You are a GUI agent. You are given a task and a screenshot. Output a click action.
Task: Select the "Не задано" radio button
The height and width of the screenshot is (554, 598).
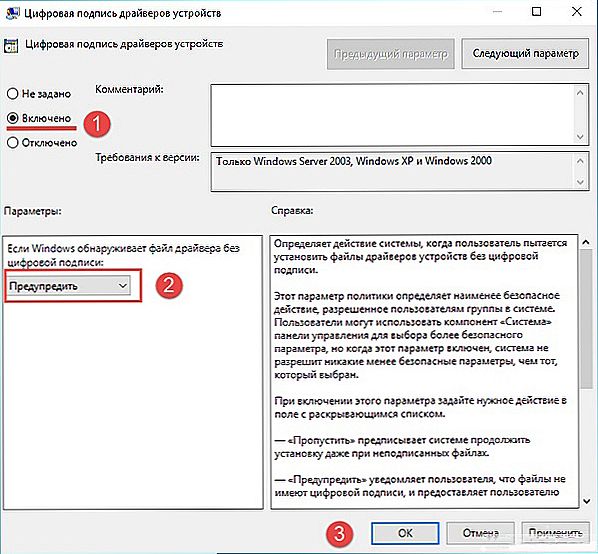coord(13,93)
